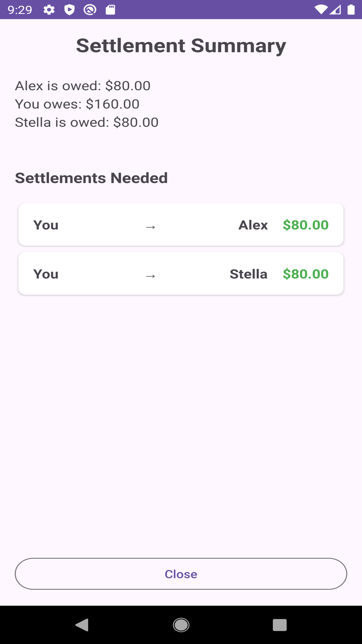Tap the Close button

pyautogui.click(x=181, y=574)
